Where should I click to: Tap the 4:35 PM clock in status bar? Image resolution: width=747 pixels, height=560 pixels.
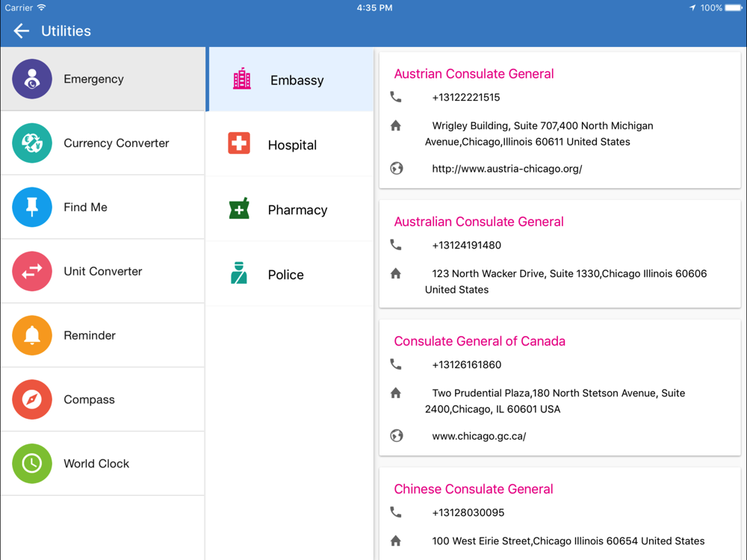tap(374, 7)
